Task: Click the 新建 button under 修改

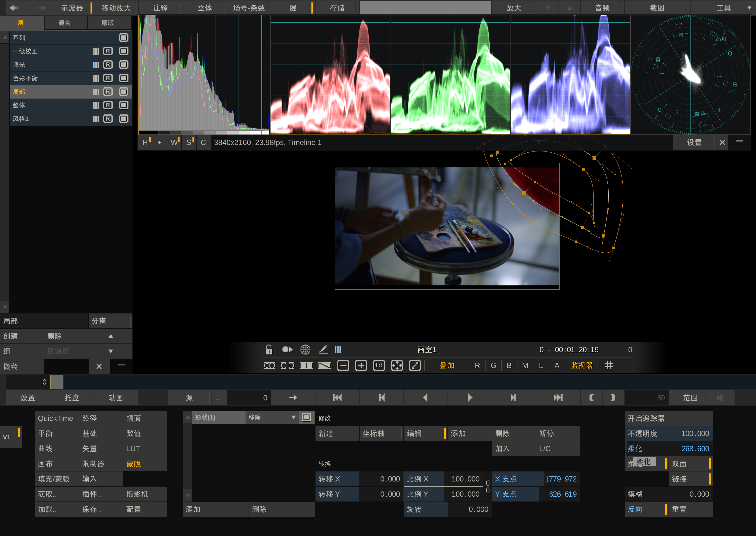Action: tap(337, 433)
